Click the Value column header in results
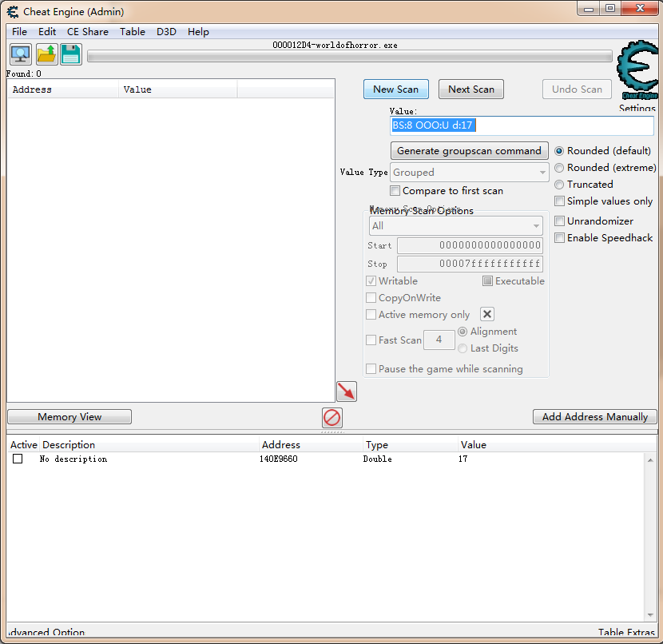 coord(177,89)
